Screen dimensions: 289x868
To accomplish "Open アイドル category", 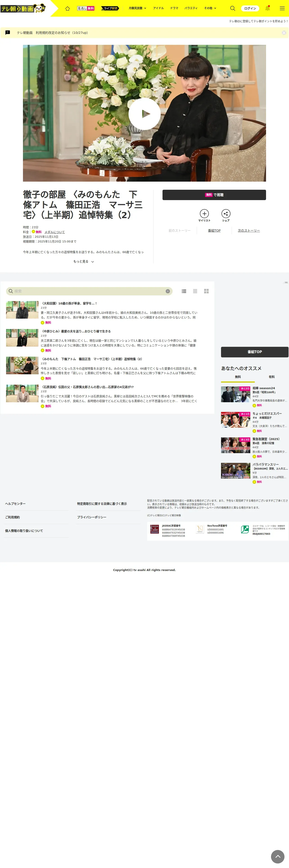I will click(x=158, y=8).
